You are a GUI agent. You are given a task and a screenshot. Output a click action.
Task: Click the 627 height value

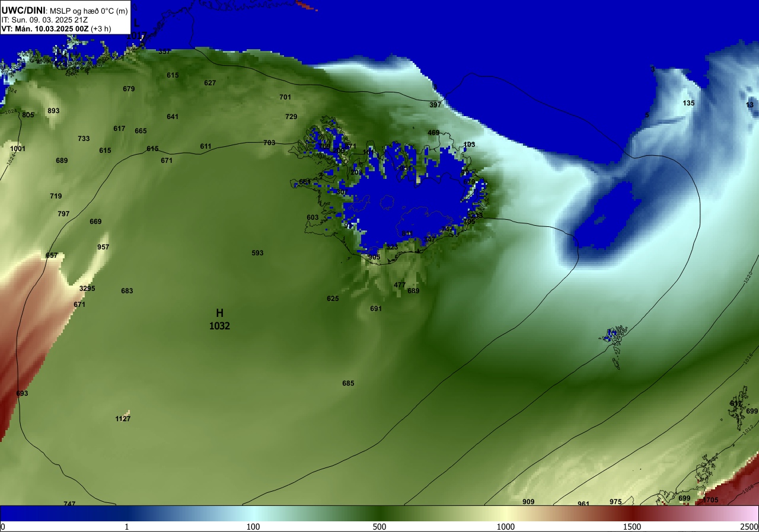point(210,83)
